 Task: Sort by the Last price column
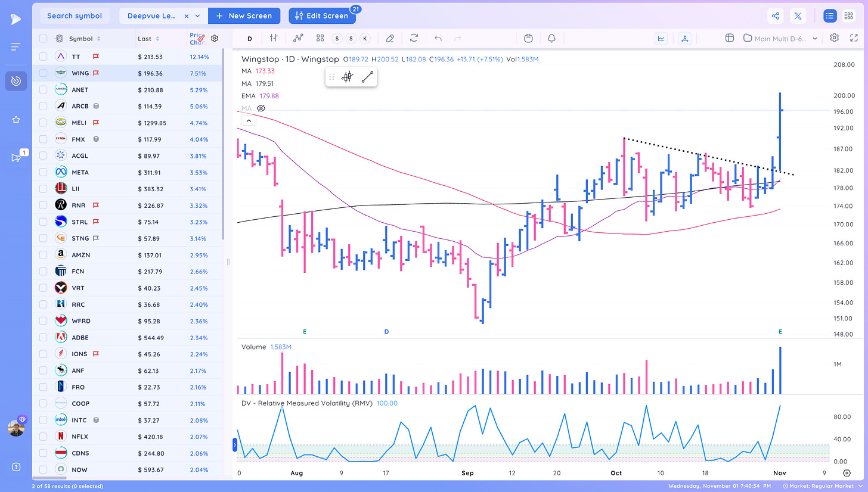(x=148, y=39)
